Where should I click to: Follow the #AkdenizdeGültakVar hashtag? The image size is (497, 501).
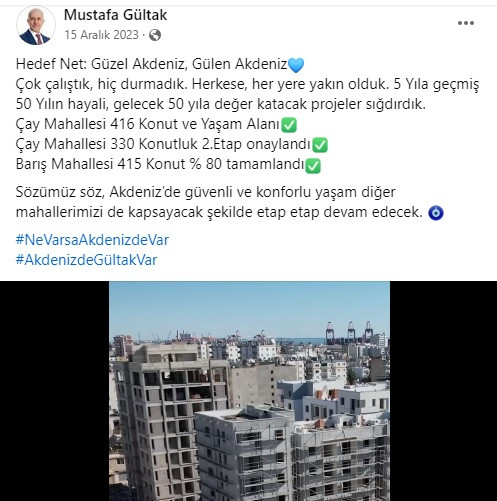(x=86, y=260)
